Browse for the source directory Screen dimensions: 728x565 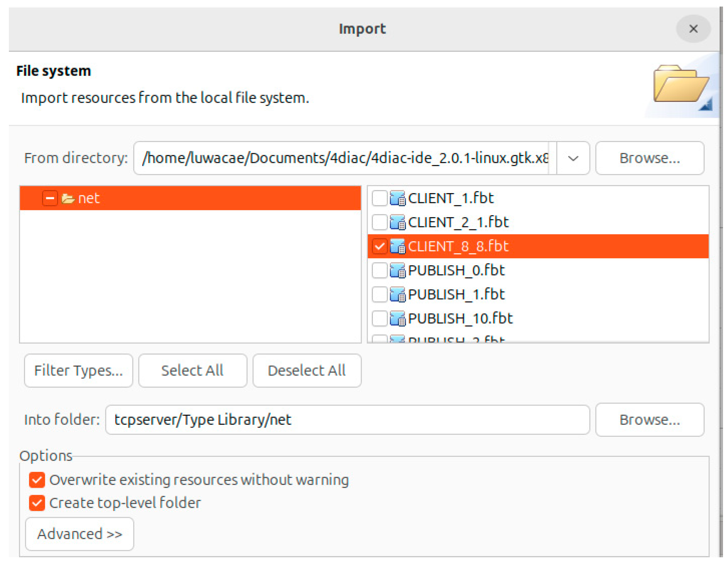(x=649, y=158)
